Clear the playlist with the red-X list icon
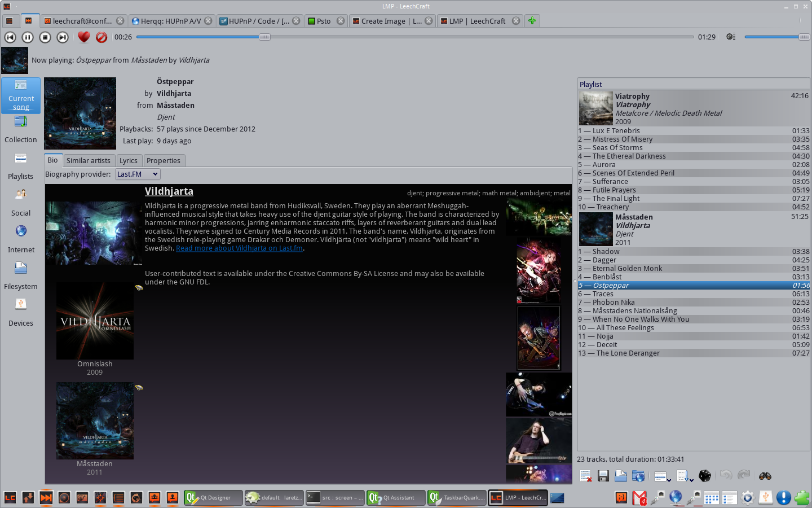Image resolution: width=812 pixels, height=508 pixels. [585, 476]
